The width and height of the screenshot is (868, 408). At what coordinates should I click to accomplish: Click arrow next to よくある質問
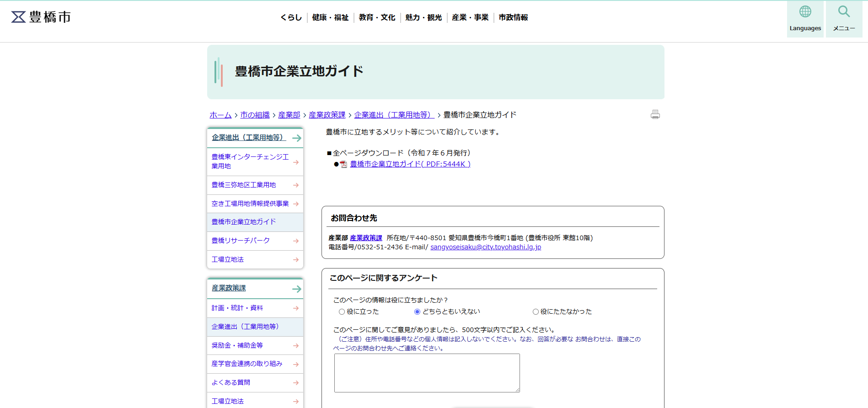(296, 383)
